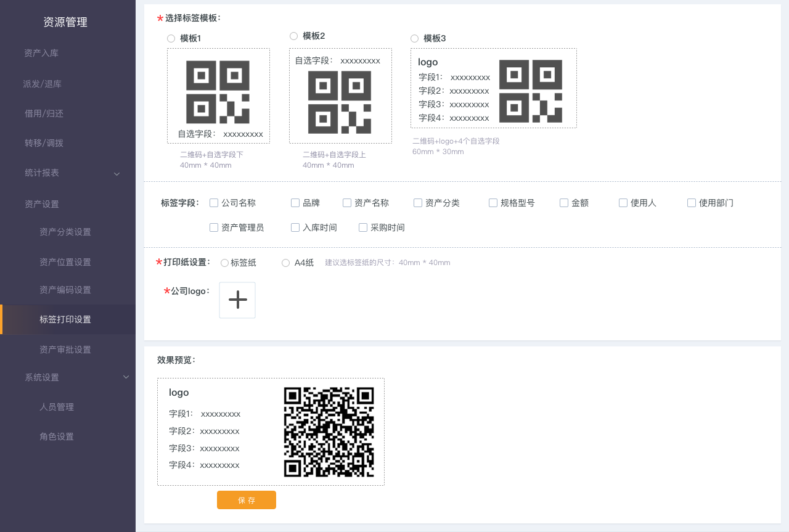Click the 标签字段 label
Viewport: 789px width, 532px height.
pyautogui.click(x=181, y=203)
